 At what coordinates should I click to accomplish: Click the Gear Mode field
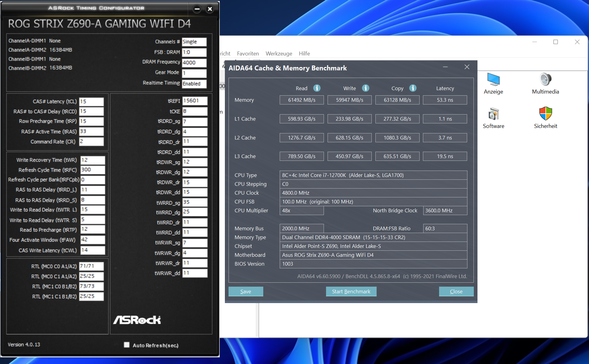pos(194,73)
